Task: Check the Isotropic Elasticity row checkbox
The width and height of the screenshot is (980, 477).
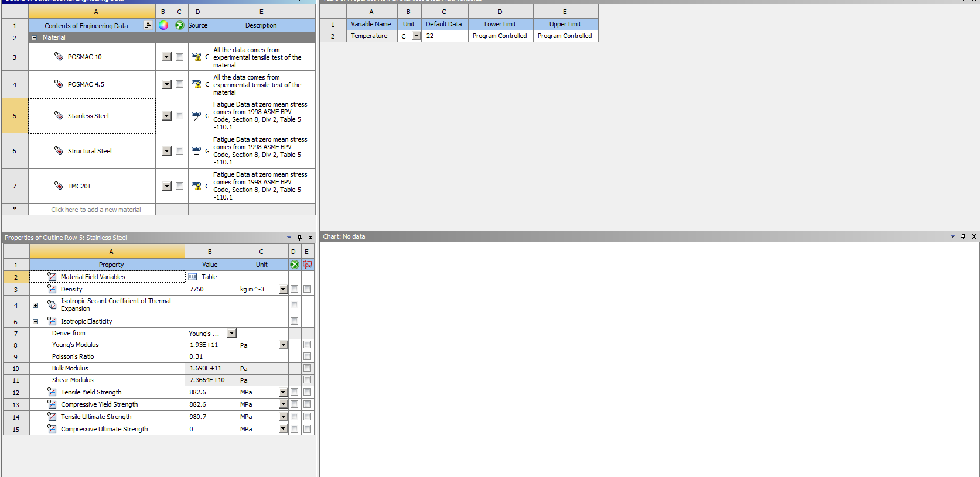Action: pos(294,321)
